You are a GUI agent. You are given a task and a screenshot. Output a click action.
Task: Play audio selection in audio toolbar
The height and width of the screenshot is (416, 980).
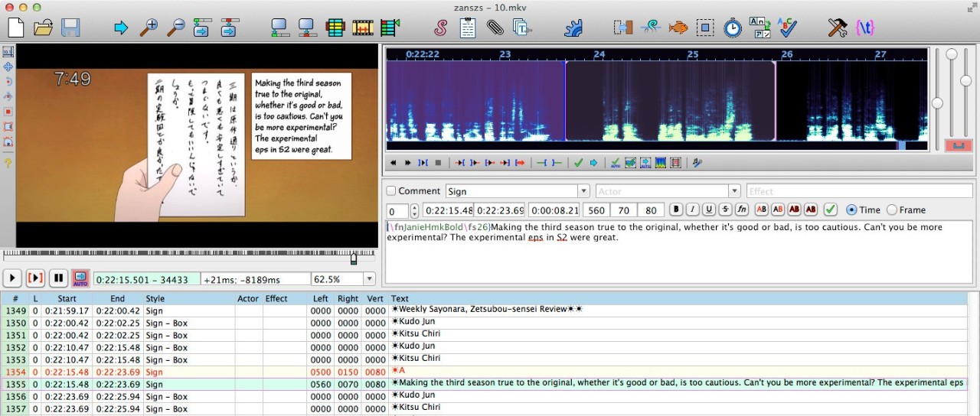point(423,163)
